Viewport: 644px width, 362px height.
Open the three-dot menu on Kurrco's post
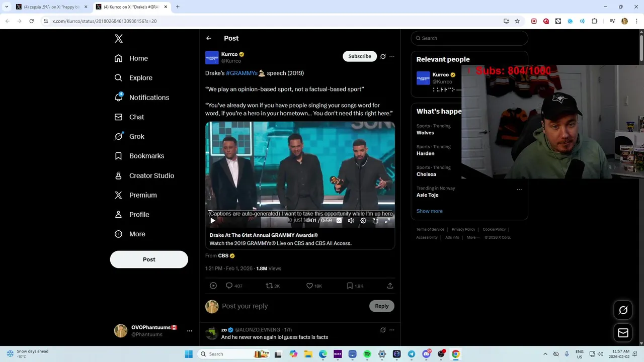(392, 56)
